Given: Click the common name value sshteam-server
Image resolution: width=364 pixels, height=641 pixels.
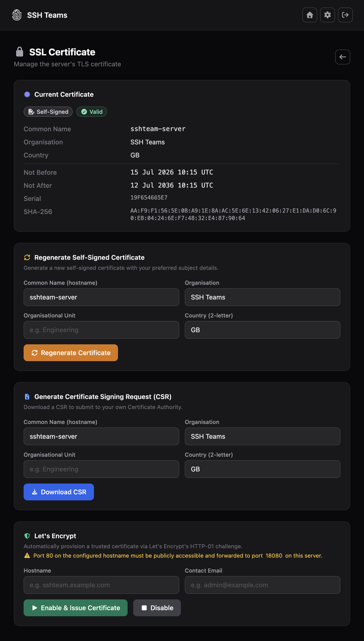Looking at the screenshot, I should click(158, 129).
